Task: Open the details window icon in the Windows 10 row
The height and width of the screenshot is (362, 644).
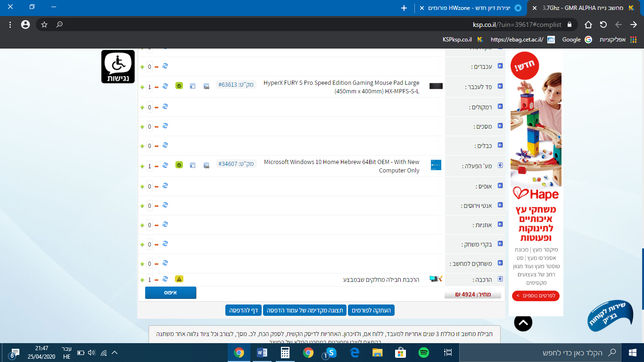Action: [192, 165]
